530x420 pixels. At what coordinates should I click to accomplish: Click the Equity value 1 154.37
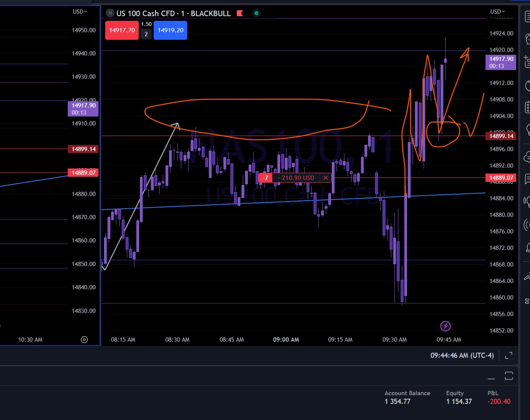click(459, 401)
